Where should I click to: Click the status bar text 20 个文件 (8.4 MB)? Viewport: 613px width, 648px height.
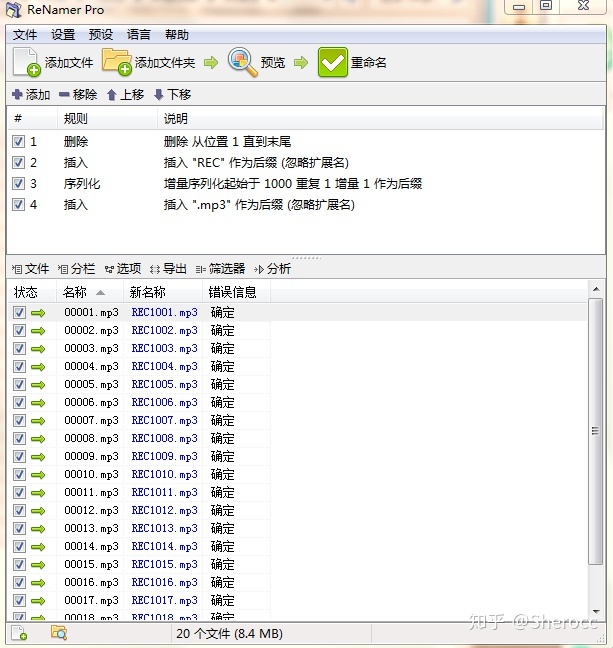pyautogui.click(x=229, y=634)
